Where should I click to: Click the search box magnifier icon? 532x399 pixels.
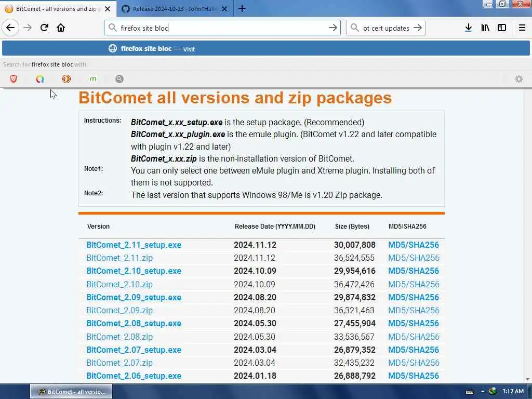point(354,28)
